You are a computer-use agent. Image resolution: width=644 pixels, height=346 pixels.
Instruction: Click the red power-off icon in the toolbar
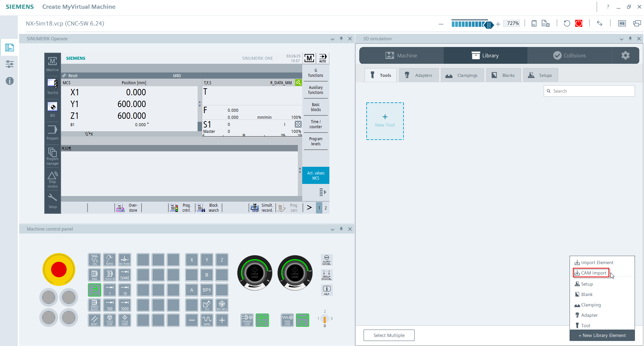(579, 23)
